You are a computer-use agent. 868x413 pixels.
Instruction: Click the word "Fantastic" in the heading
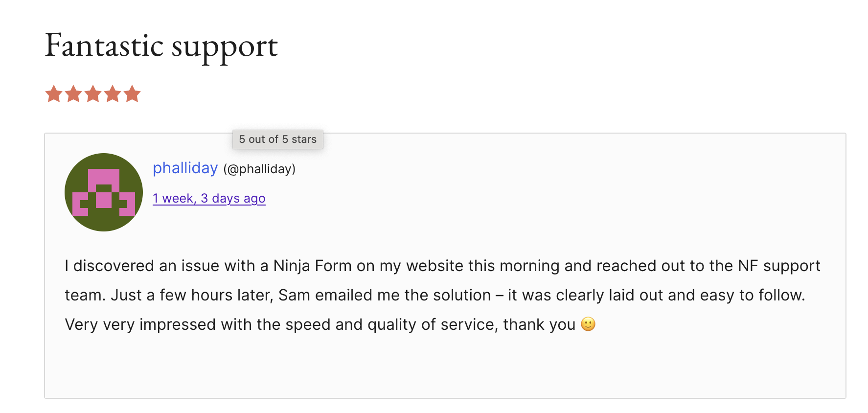pos(104,46)
